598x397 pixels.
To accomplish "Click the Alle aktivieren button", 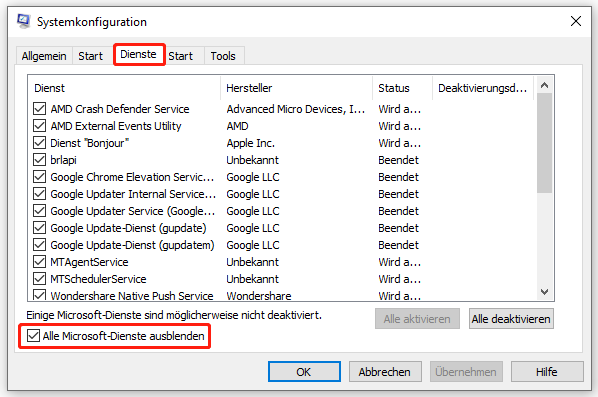I will [417, 319].
